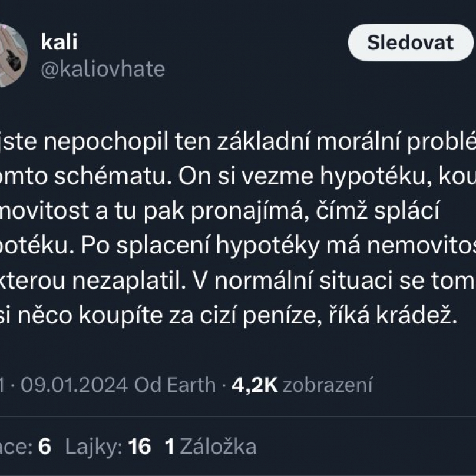Click the cut-off timestamp before the date
This screenshot has height=476, width=476.
3,385
